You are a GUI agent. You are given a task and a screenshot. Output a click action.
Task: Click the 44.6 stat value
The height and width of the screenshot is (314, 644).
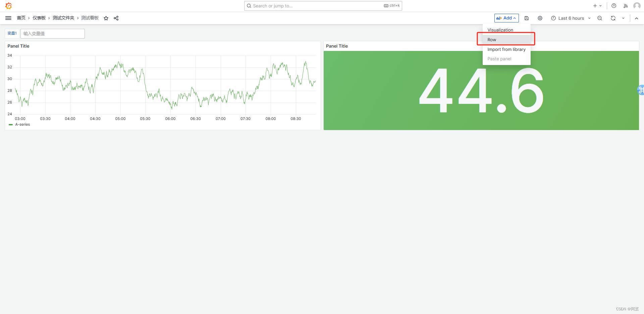(481, 90)
